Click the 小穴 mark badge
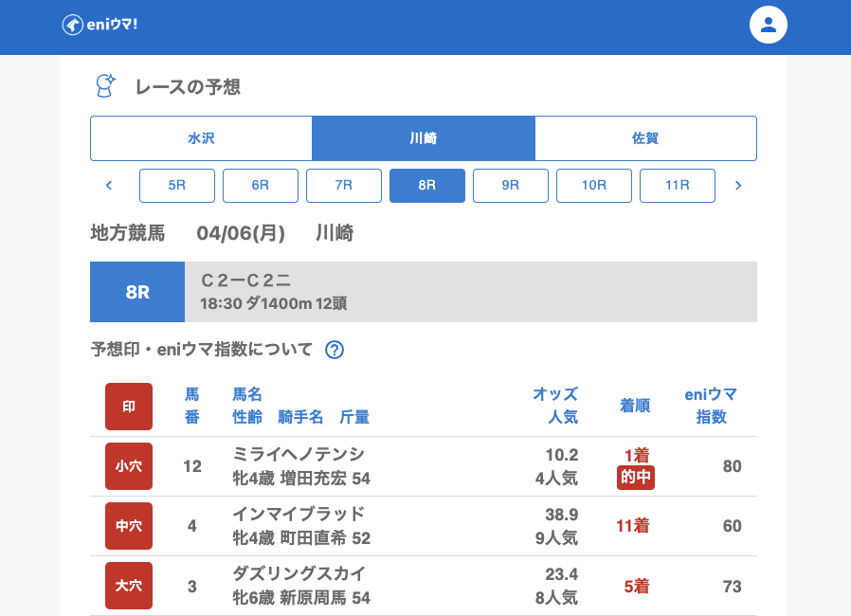This screenshot has height=616, width=851. [x=129, y=466]
